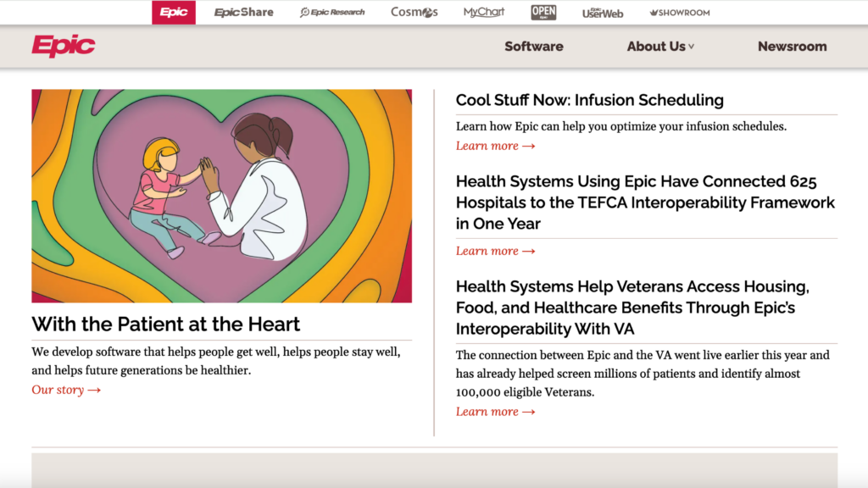Viewport: 868px width, 488px height.
Task: Select the Software menu item
Action: tap(533, 47)
